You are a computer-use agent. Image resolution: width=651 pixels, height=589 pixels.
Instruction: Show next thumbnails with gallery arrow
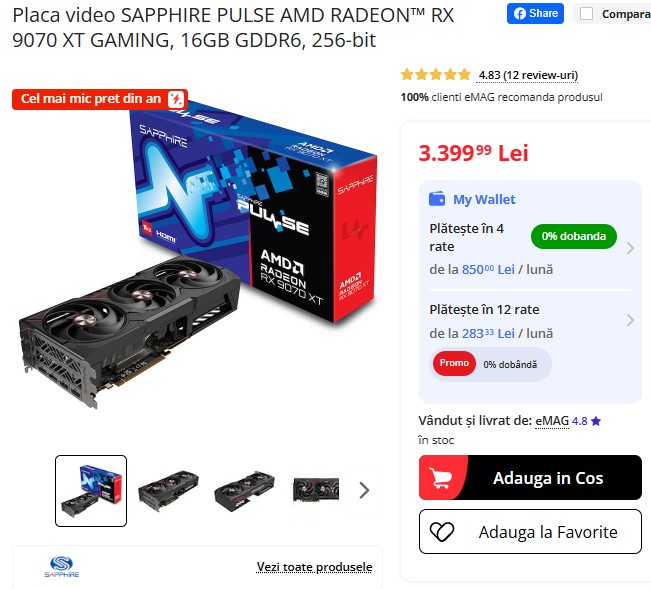[364, 490]
